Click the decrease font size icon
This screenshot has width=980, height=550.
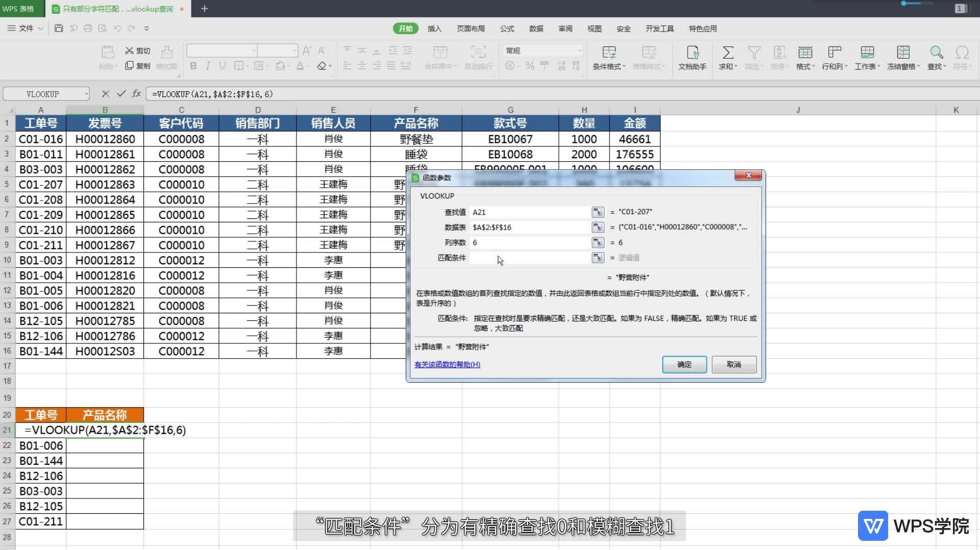(x=322, y=51)
